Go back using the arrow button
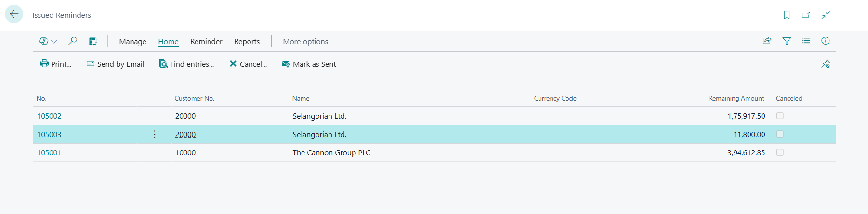The image size is (868, 214). (14, 14)
